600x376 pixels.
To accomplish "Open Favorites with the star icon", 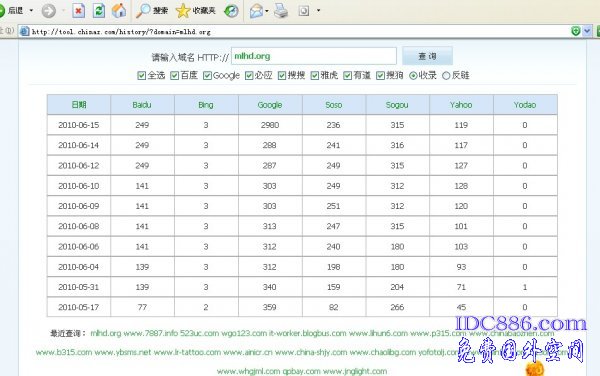I will 183,11.
